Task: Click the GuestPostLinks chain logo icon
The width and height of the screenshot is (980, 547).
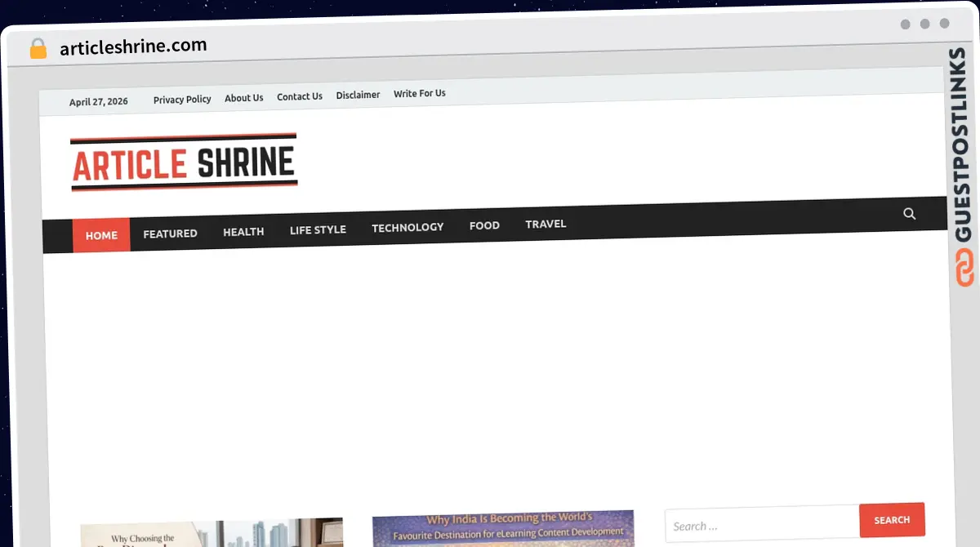Action: pyautogui.click(x=964, y=268)
